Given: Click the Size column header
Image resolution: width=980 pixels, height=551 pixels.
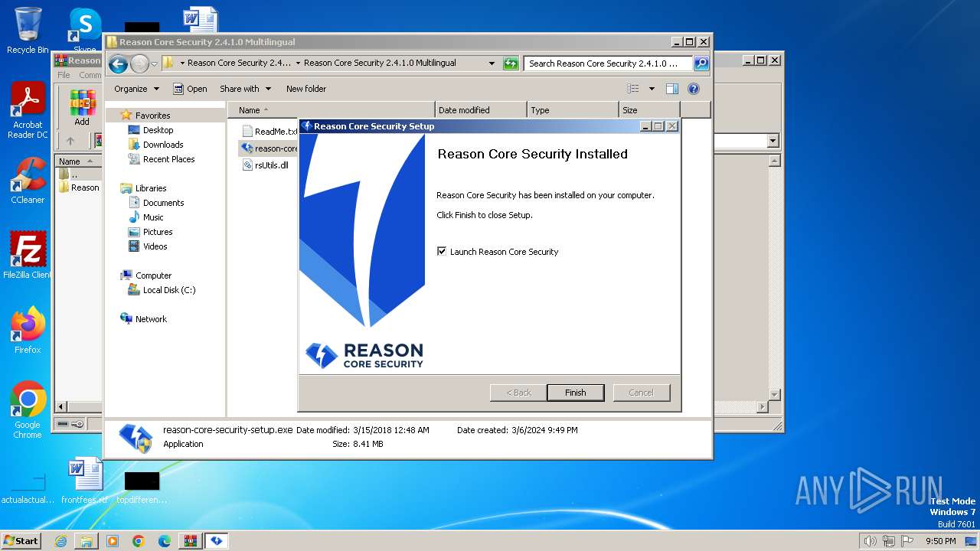Looking at the screenshot, I should pos(649,110).
